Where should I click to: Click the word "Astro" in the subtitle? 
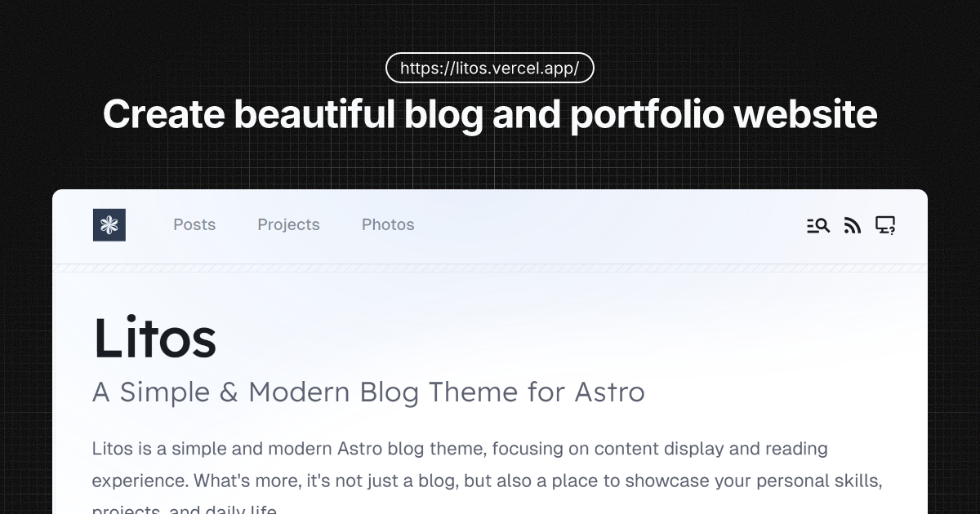click(x=609, y=392)
